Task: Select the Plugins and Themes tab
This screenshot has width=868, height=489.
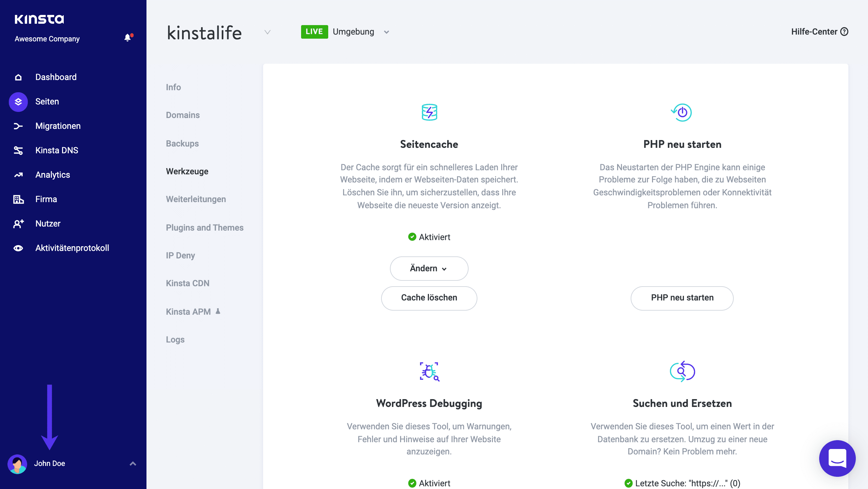Action: 204,228
